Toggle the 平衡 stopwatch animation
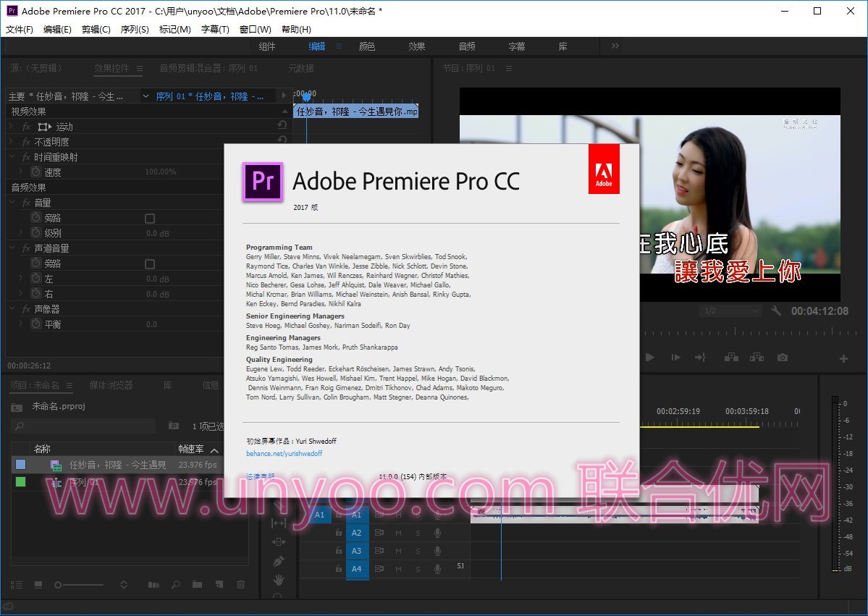The height and width of the screenshot is (616, 868). (36, 324)
